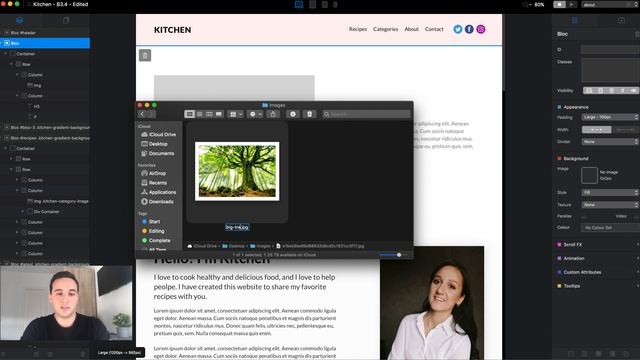The height and width of the screenshot is (360, 640).
Task: Click Categories in the Kitchen navigation
Action: pyautogui.click(x=385, y=29)
